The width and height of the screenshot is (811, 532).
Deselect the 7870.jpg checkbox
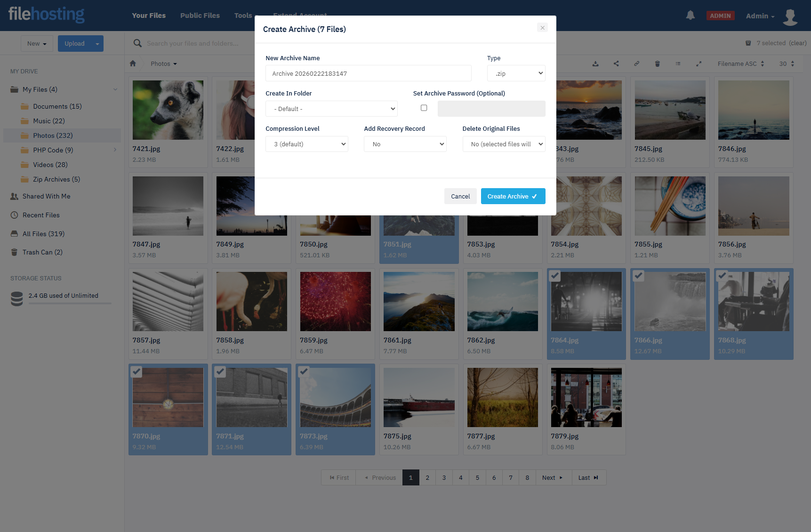(x=137, y=372)
